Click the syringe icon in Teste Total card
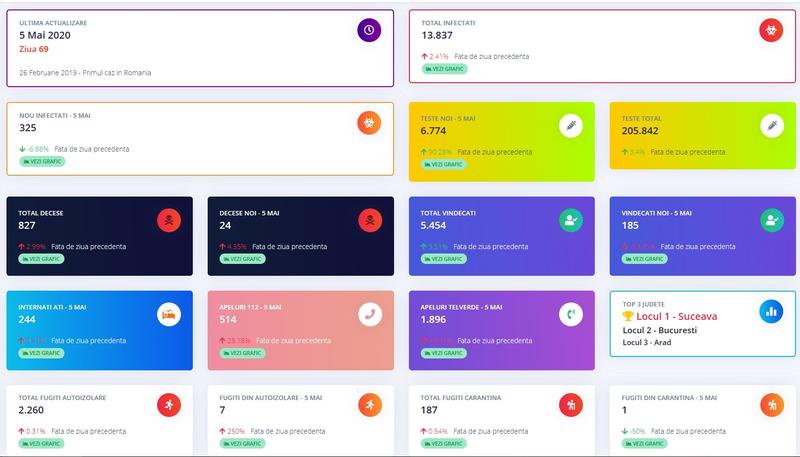800x457 pixels. pyautogui.click(x=771, y=126)
